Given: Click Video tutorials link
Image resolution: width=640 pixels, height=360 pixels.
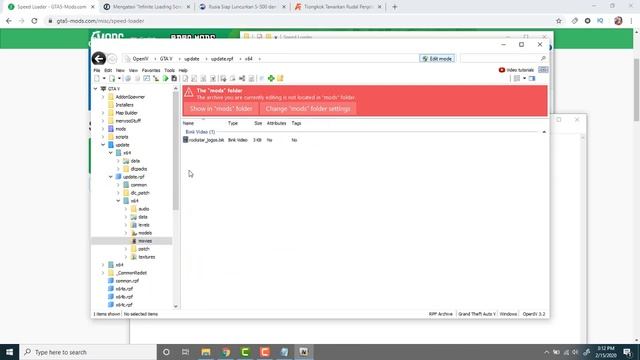Looking at the screenshot, I should click(520, 70).
